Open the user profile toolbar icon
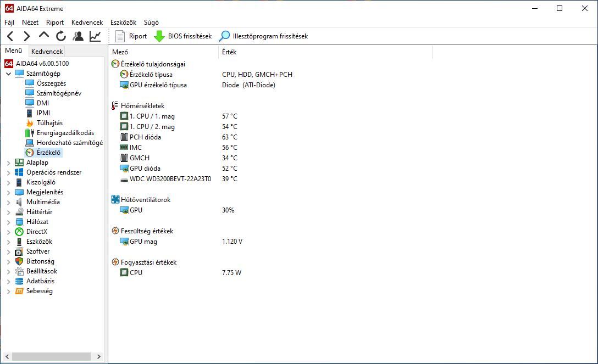Screen dimensions: 598x364 click(78, 36)
